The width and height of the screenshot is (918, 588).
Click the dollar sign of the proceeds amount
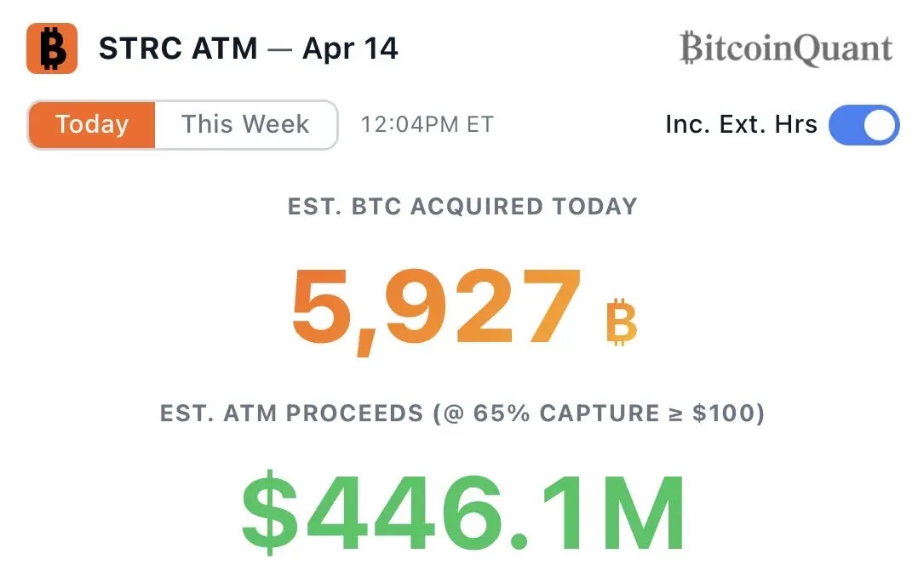coord(270,512)
